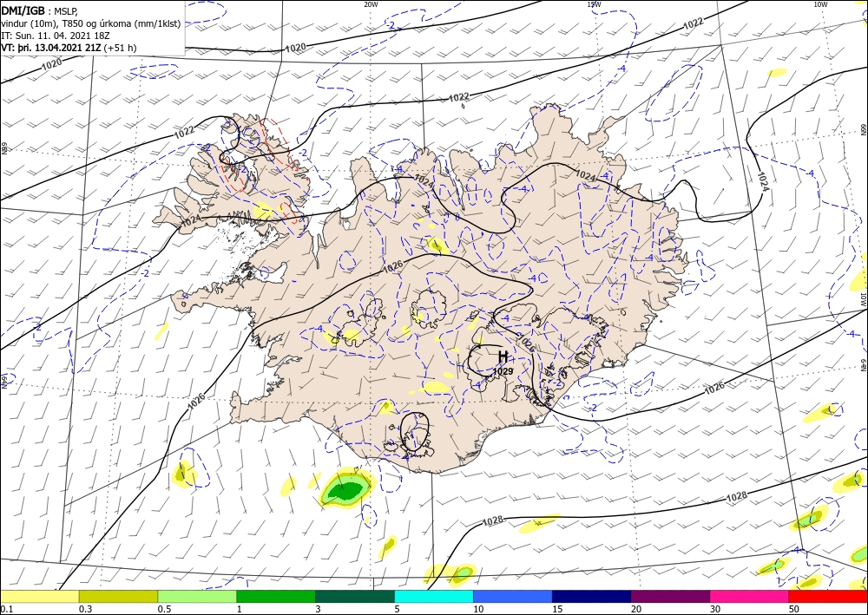This screenshot has width=868, height=615.
Task: Select the dark green 3–5 legend swatch
Action: (x=355, y=596)
